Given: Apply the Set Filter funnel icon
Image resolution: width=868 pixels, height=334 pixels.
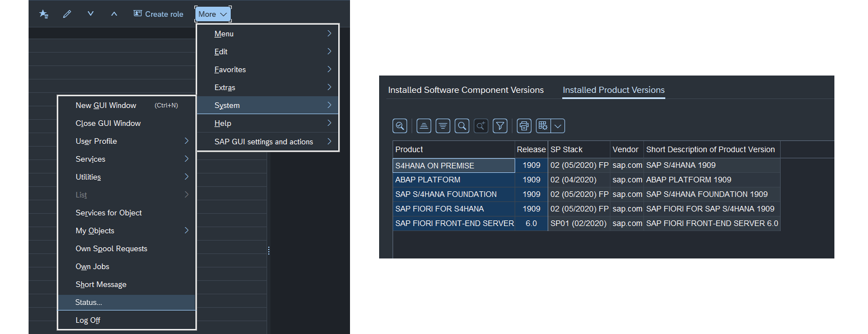Looking at the screenshot, I should pos(500,125).
